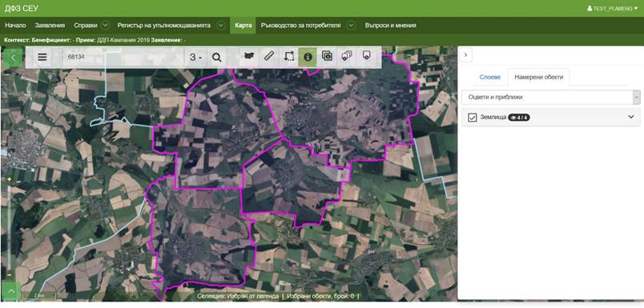The image size is (644, 308).
Task: Open the Оцвети и приближи dropdown
Action: [551, 98]
